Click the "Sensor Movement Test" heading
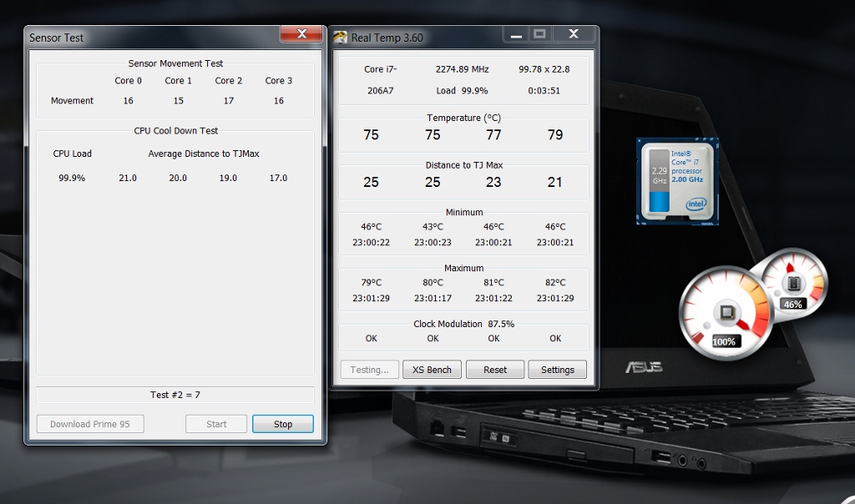The width and height of the screenshot is (855, 504). (175, 63)
